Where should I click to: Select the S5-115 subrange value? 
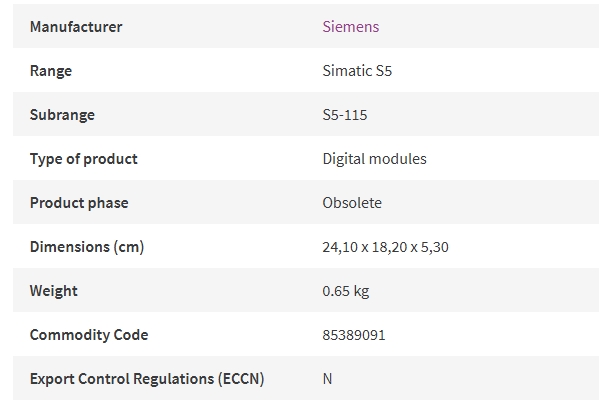[x=345, y=115]
